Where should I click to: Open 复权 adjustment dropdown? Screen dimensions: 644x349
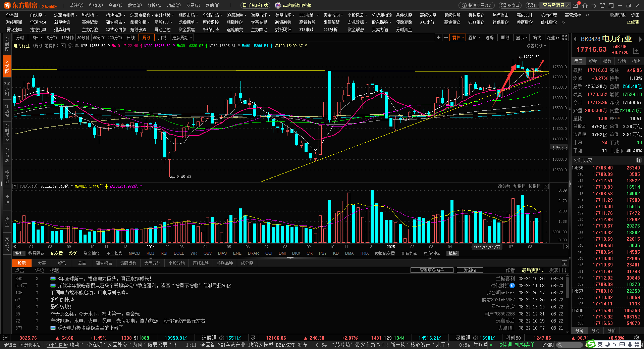coord(458,38)
